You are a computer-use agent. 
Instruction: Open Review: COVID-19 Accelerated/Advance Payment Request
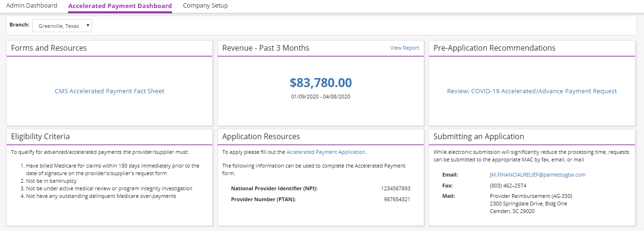tap(532, 91)
